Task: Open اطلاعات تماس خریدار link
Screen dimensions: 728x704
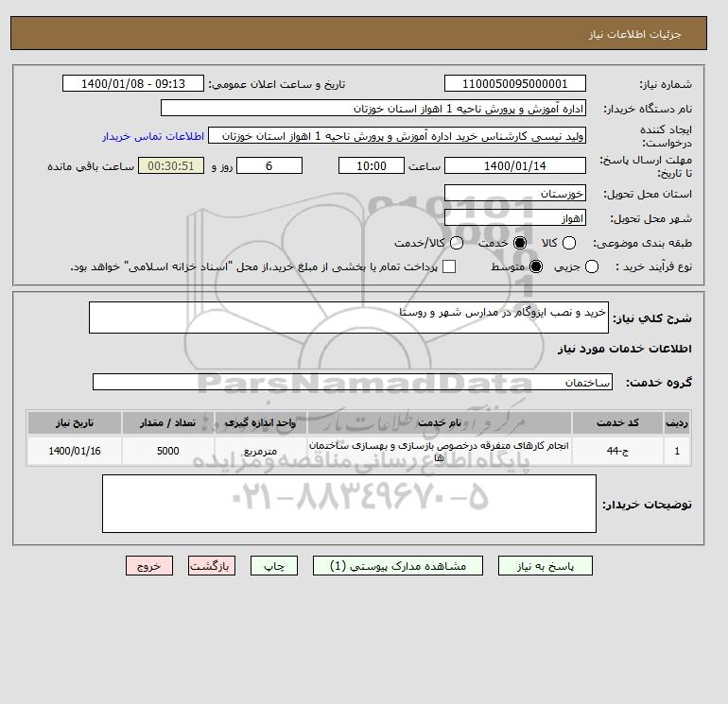Action: (153, 136)
